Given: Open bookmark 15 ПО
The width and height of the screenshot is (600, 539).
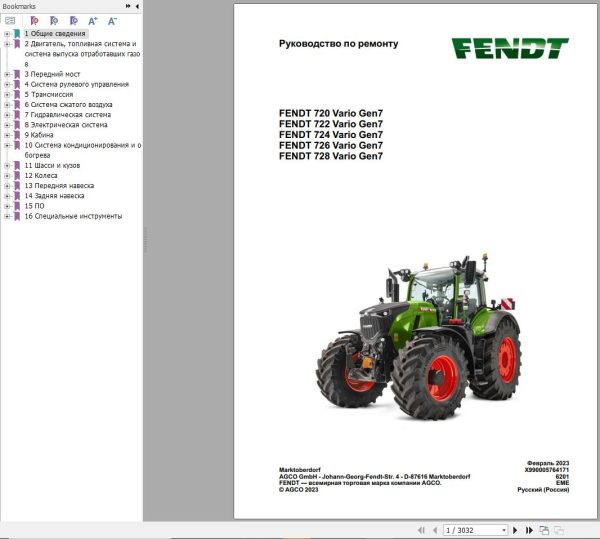Looking at the screenshot, I should 34,206.
